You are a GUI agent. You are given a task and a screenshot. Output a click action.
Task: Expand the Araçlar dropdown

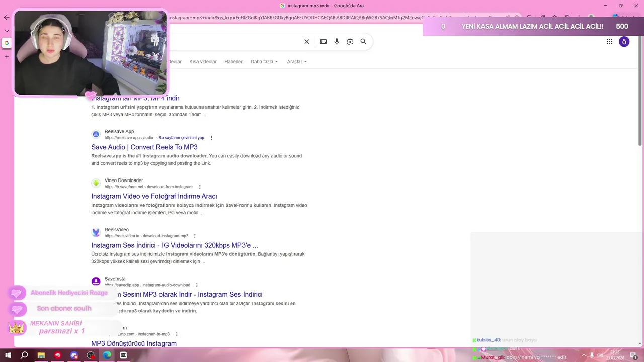pyautogui.click(x=297, y=62)
